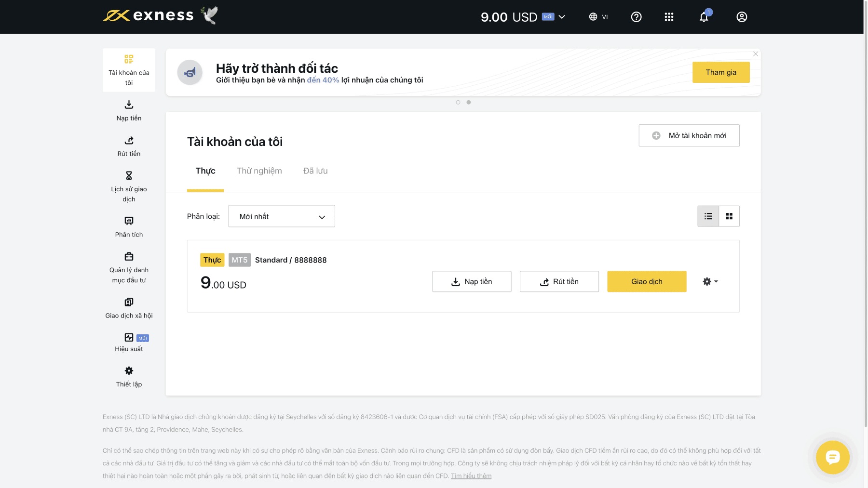Expand the 9.00 USD balance dropdown
The image size is (868, 488).
[523, 17]
